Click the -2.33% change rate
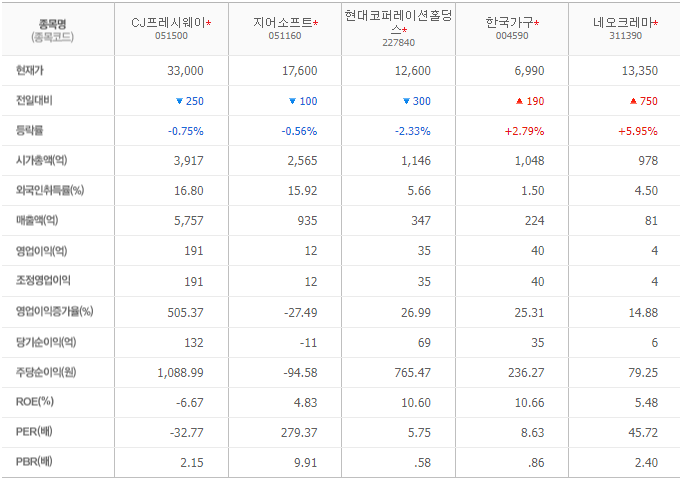The image size is (680, 479). (413, 131)
